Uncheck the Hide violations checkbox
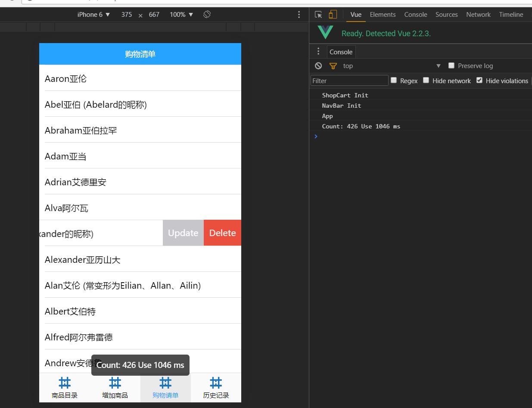Viewport: 532px width, 408px height. [x=479, y=80]
